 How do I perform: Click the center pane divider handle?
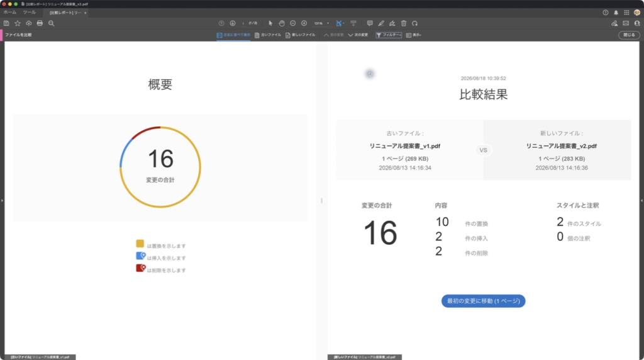pos(321,201)
